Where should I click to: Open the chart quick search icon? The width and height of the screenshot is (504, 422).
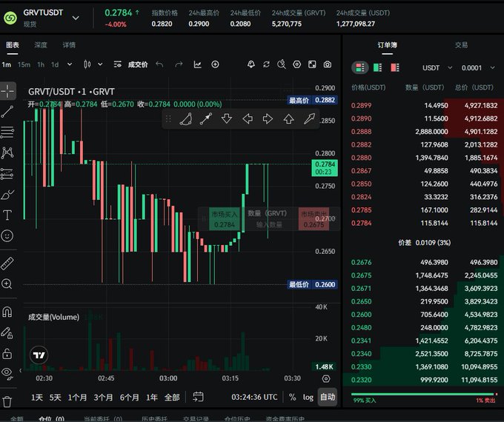282,64
